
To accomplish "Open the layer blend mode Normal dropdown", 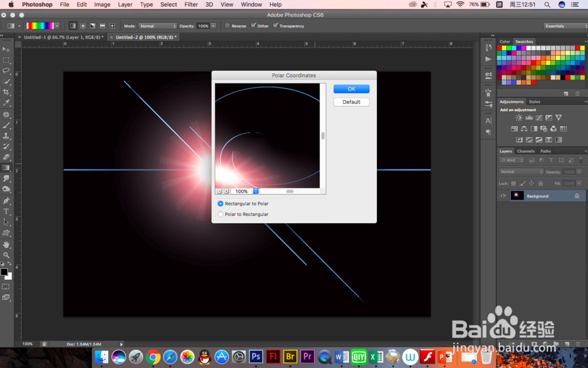I will coord(521,171).
